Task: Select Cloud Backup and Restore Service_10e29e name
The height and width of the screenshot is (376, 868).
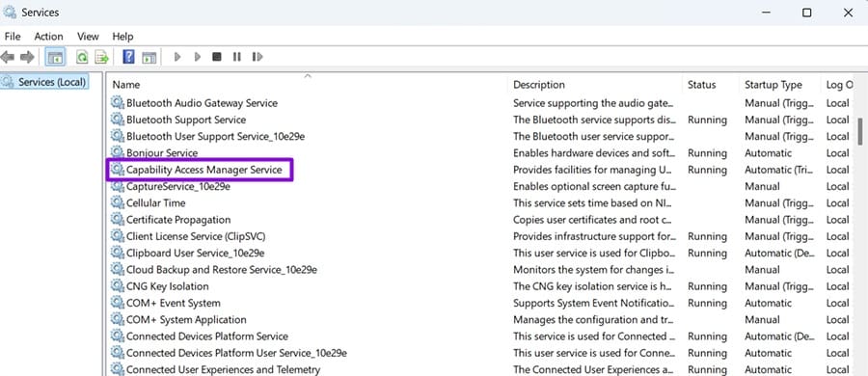Action: 222,270
